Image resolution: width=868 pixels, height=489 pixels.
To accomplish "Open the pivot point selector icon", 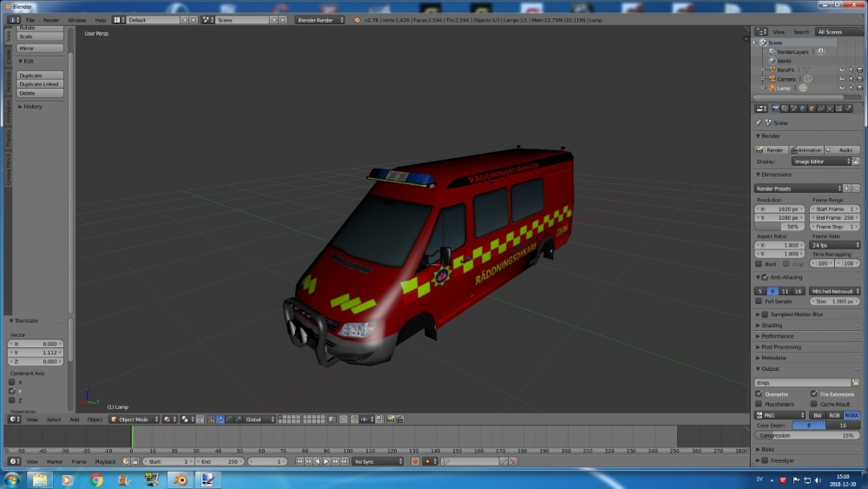I will [187, 420].
